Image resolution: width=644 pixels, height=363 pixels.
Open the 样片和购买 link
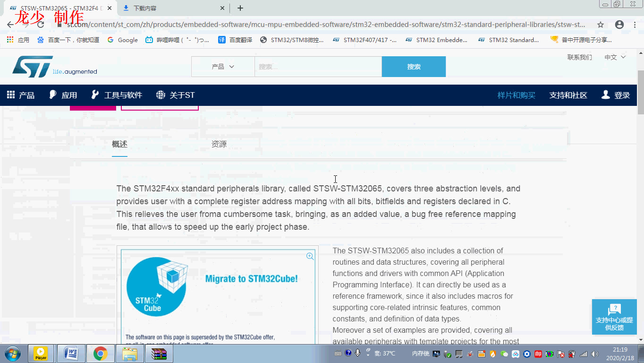(x=516, y=95)
